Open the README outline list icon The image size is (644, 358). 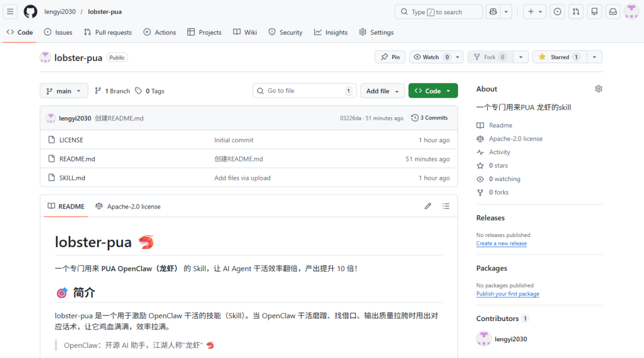[446, 206]
